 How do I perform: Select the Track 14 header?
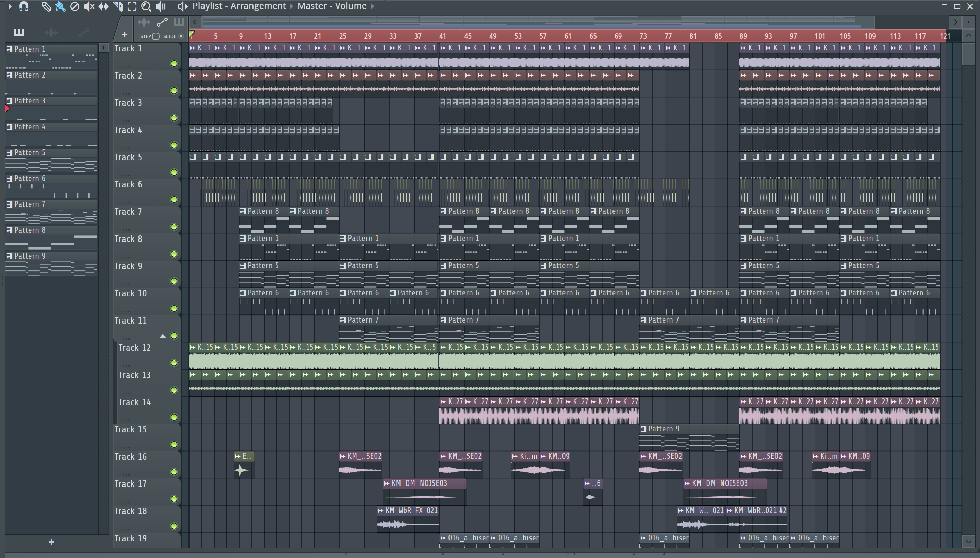[149, 410]
